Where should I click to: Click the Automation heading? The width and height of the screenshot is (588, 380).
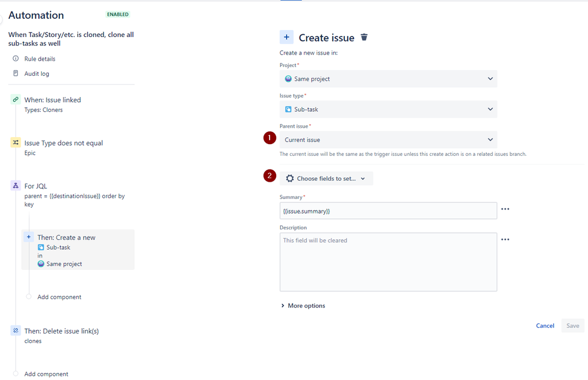[x=36, y=15]
